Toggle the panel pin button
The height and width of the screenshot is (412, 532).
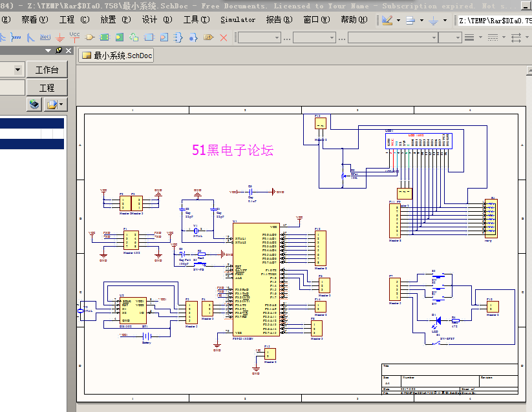(x=59, y=50)
